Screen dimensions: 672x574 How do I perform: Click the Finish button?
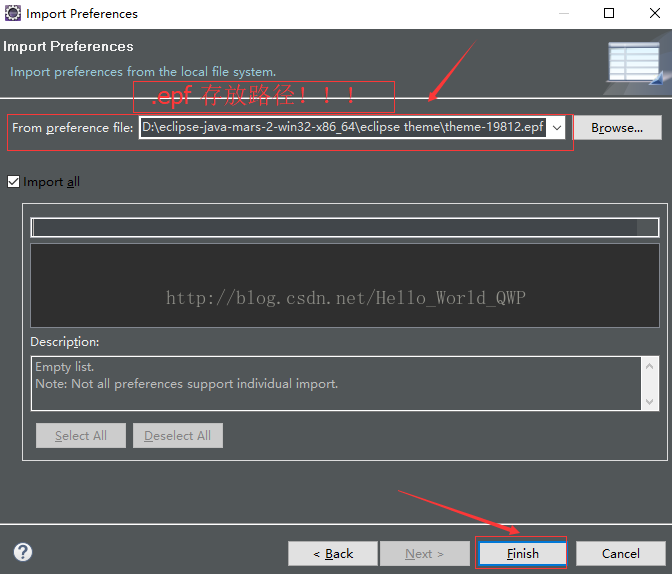[x=522, y=553]
